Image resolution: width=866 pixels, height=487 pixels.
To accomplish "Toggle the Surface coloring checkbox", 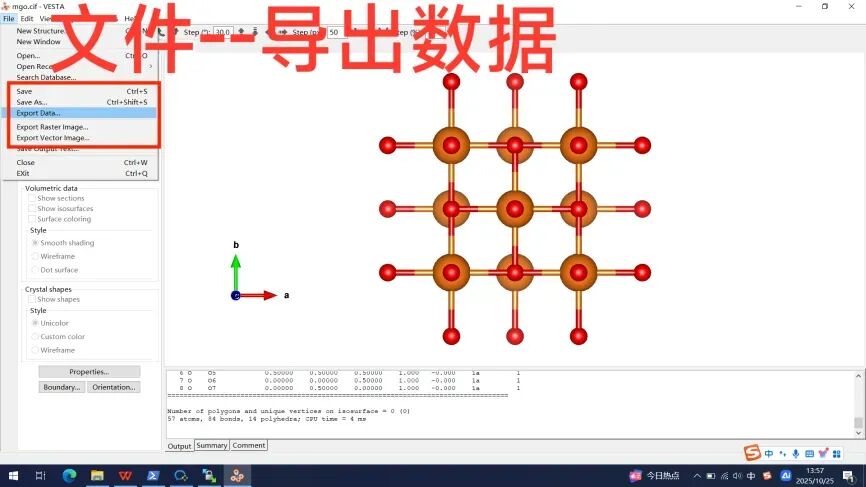I will tap(32, 219).
